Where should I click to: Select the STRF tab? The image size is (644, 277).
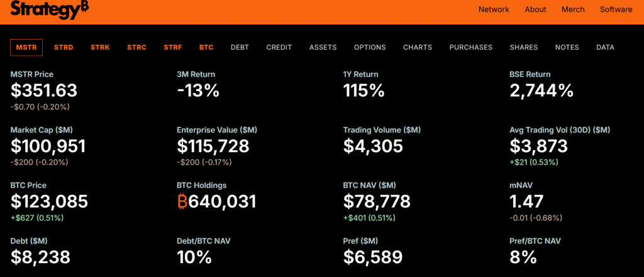[173, 47]
